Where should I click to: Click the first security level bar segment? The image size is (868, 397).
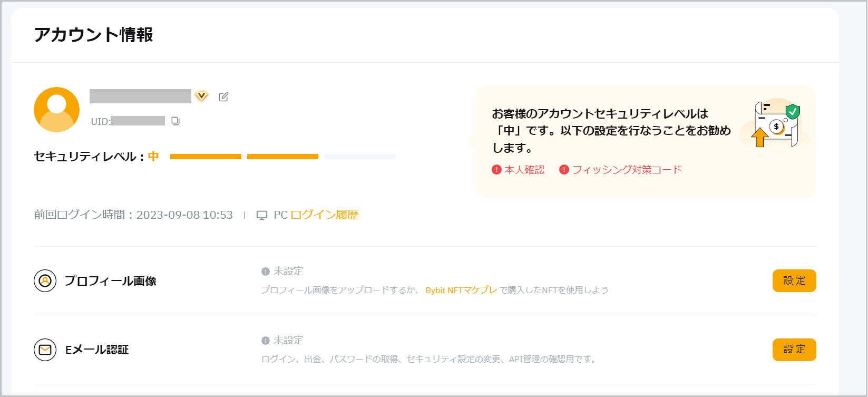tap(206, 157)
